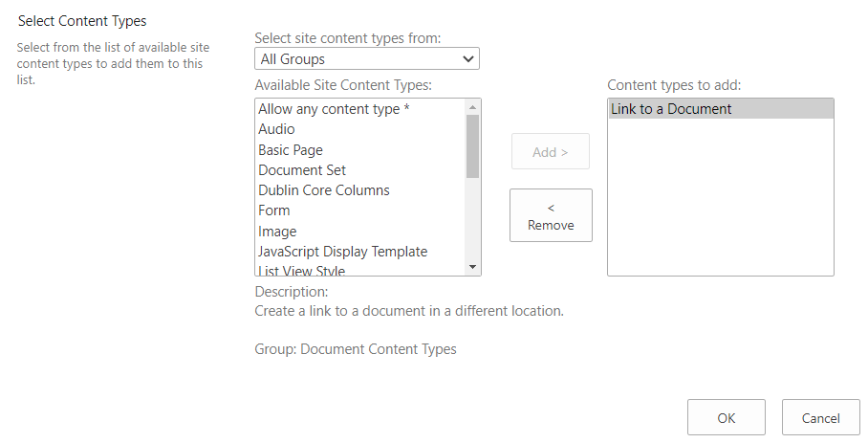Pick Dublin Core Columns from list
Screen dimensions: 868x443
tap(324, 190)
